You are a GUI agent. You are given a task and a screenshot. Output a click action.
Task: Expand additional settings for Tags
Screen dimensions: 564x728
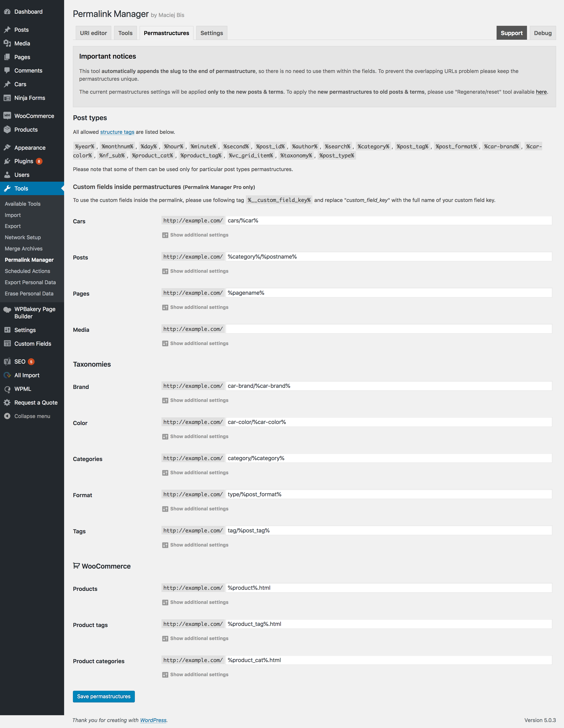pyautogui.click(x=195, y=545)
